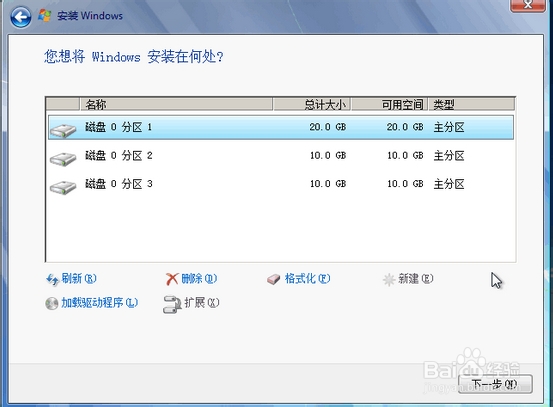The width and height of the screenshot is (553, 407).
Task: Click 20.0 GB total size of 分区 1
Action: pos(328,127)
